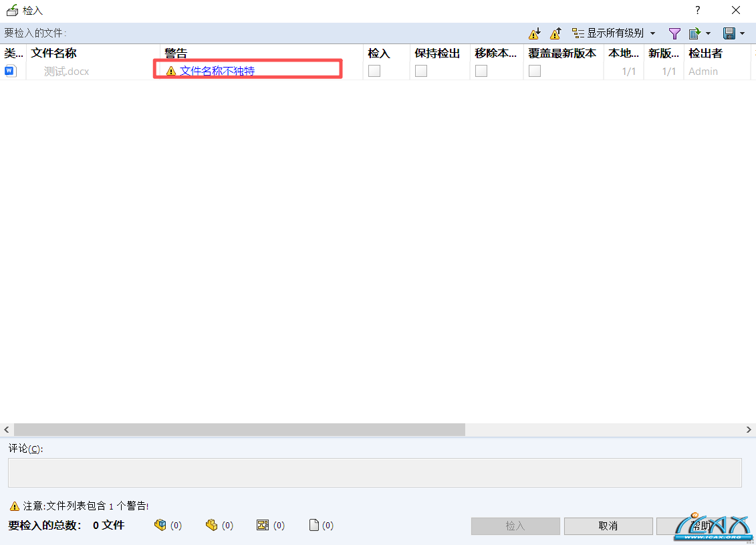Click the scrollbar left arrow
The width and height of the screenshot is (756, 545).
click(x=6, y=429)
